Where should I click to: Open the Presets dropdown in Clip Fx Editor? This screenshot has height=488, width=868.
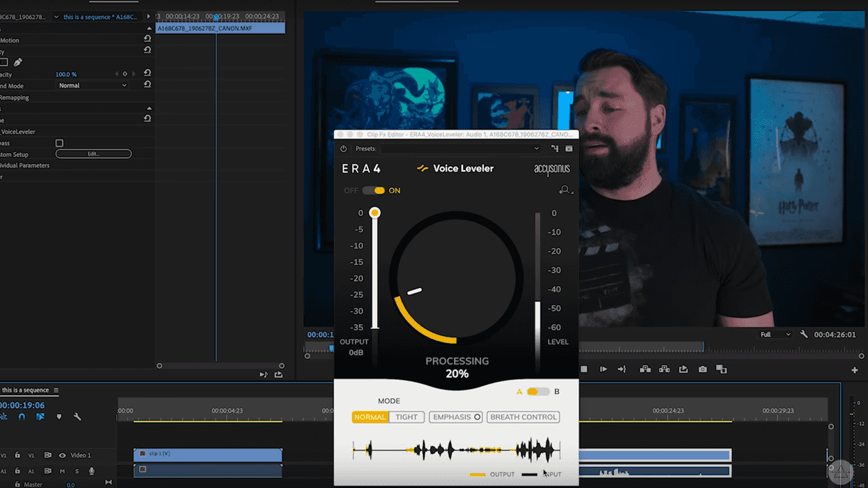pyautogui.click(x=461, y=148)
